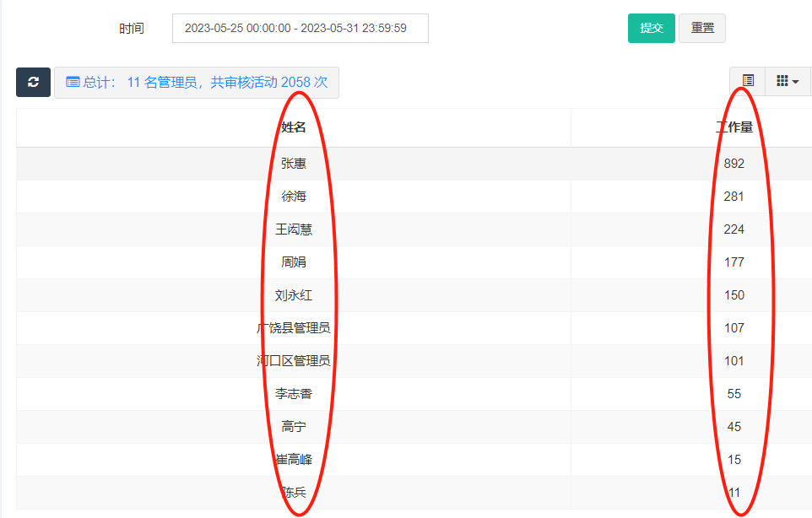This screenshot has width=812, height=518.
Task: Select the 广饶县管理员 row name
Action: (x=294, y=328)
